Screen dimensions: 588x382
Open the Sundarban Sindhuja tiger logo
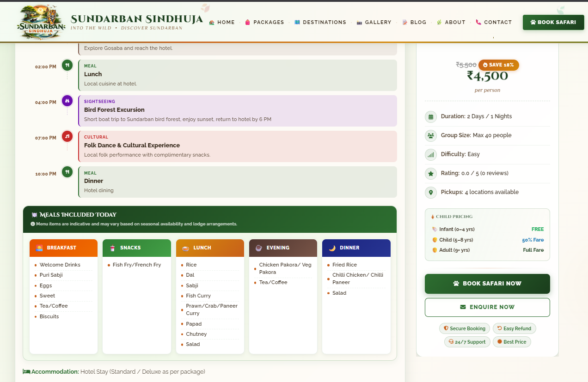click(x=41, y=22)
